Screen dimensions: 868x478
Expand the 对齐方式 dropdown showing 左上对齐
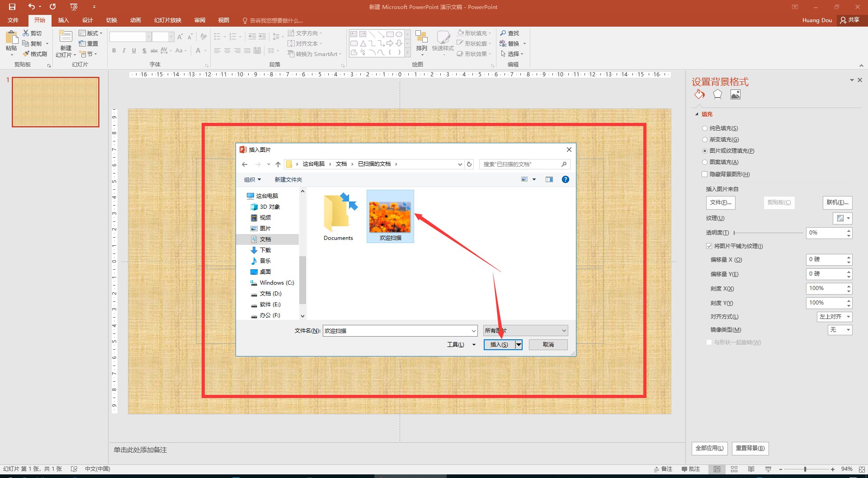pyautogui.click(x=834, y=317)
